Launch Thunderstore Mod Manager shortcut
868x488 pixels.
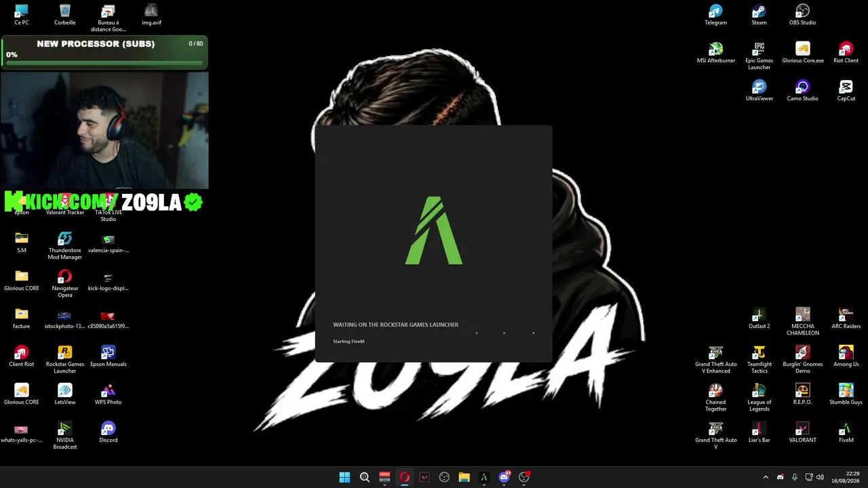[x=65, y=246]
